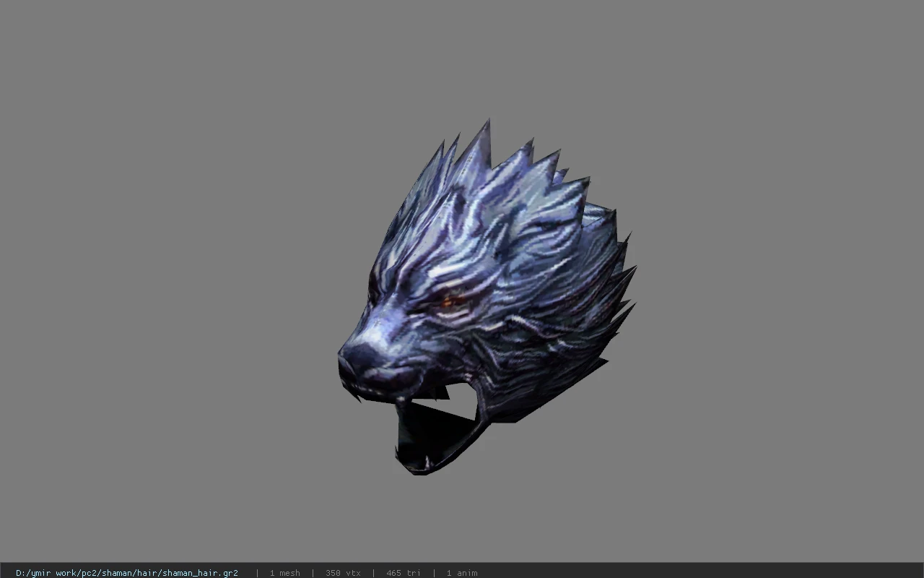Click the '1 anim' status entry
This screenshot has width=924, height=578.
tap(461, 573)
